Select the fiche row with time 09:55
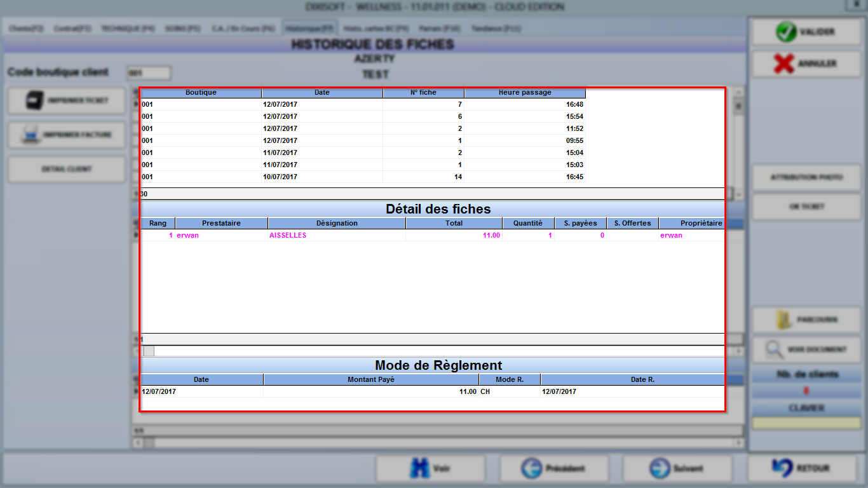Viewport: 868px width, 488px height. 363,140
